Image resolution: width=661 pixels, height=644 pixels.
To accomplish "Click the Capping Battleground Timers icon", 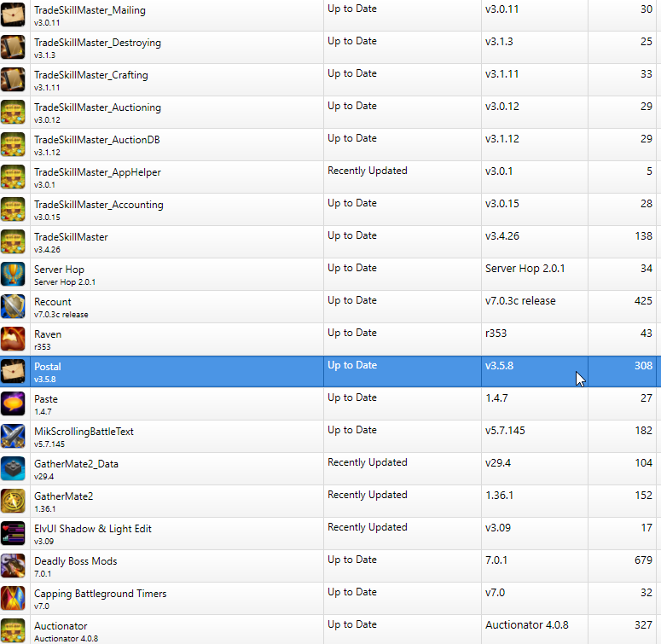I will [13, 599].
